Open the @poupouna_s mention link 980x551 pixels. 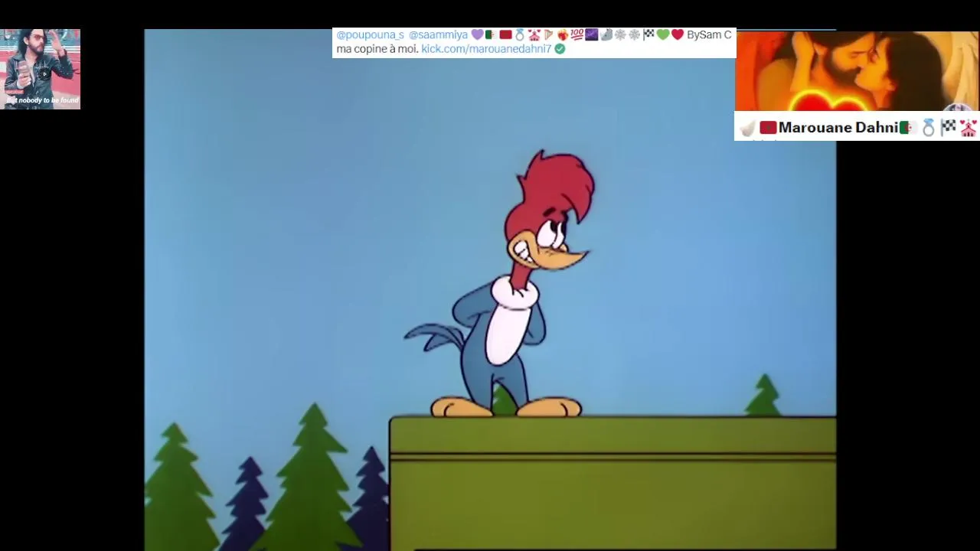pos(370,35)
